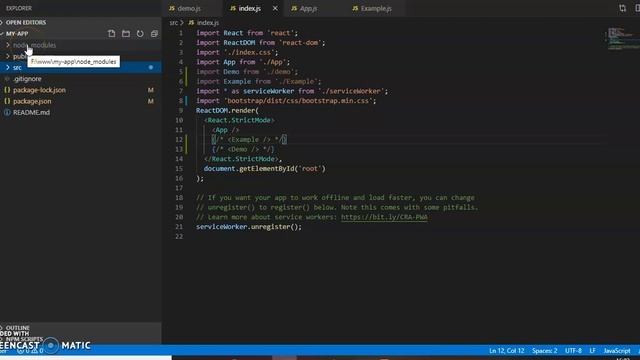Image resolution: width=640 pixels, height=360 pixels.
Task: Refresh the explorer file tree
Action: [x=140, y=33]
